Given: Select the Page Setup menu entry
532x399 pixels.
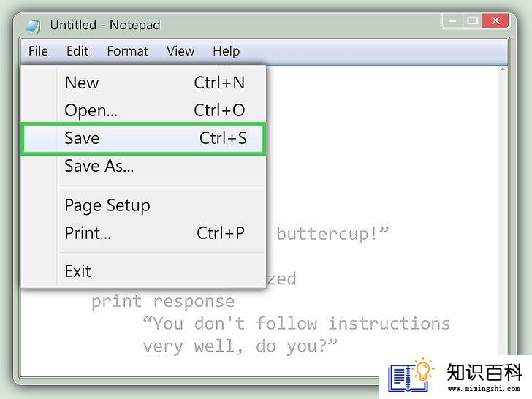Looking at the screenshot, I should click(x=144, y=205).
